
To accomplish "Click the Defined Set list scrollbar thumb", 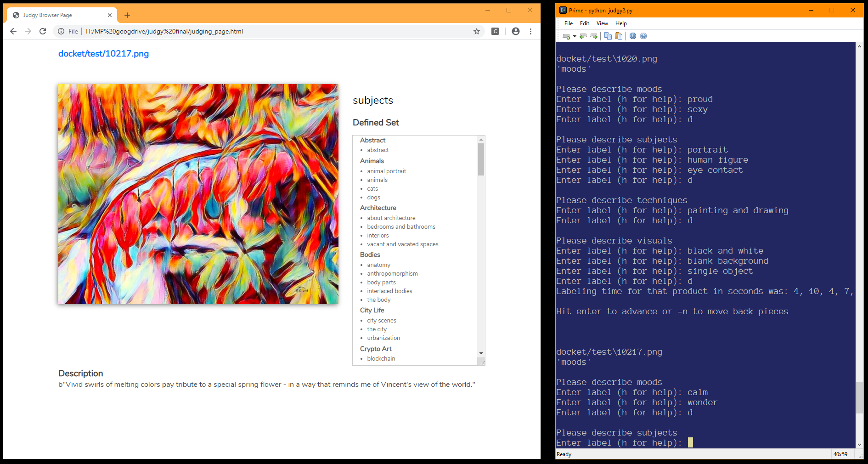I will pyautogui.click(x=481, y=159).
